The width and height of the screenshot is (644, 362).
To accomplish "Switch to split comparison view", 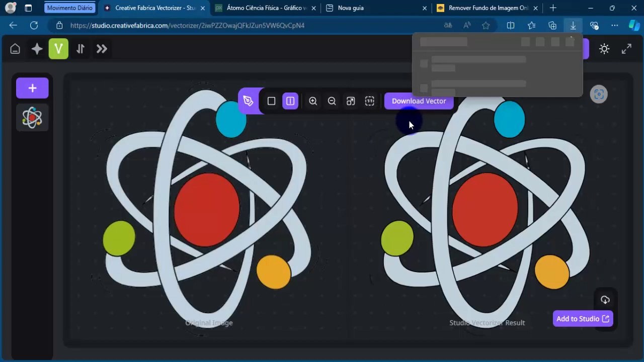I will [290, 101].
